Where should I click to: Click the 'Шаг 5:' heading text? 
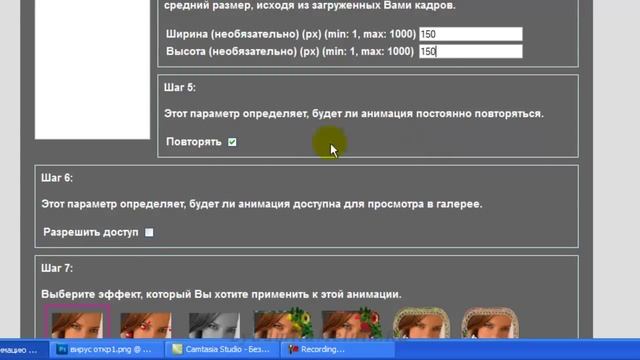coord(180,87)
